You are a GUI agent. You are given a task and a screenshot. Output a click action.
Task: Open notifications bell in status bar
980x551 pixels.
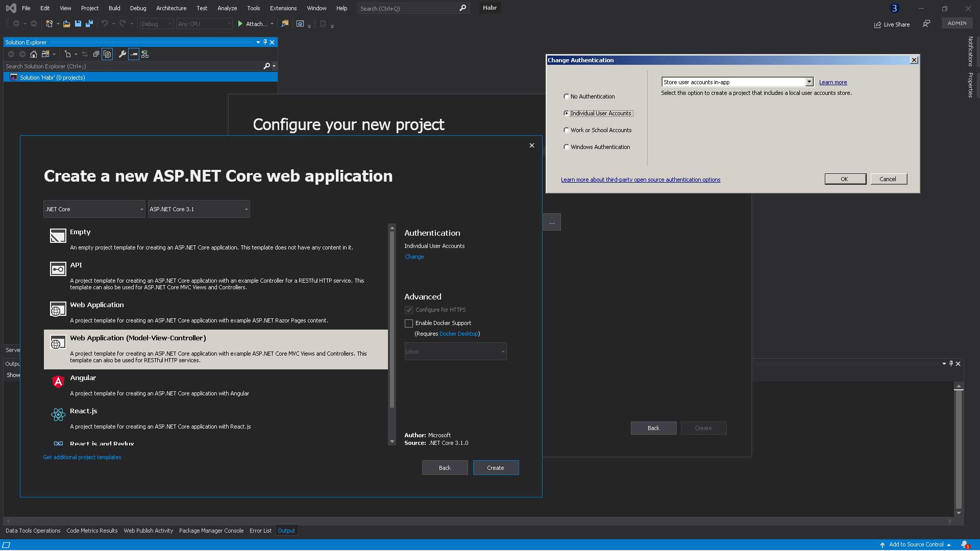tap(965, 545)
